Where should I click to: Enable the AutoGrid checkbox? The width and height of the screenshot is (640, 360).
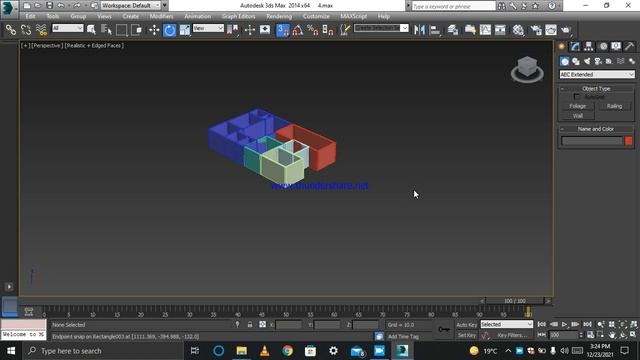tap(576, 97)
